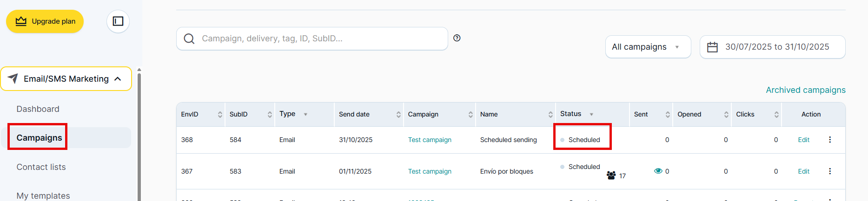868x201 pixels.
Task: Sort table by Send date arrows
Action: pyautogui.click(x=398, y=115)
